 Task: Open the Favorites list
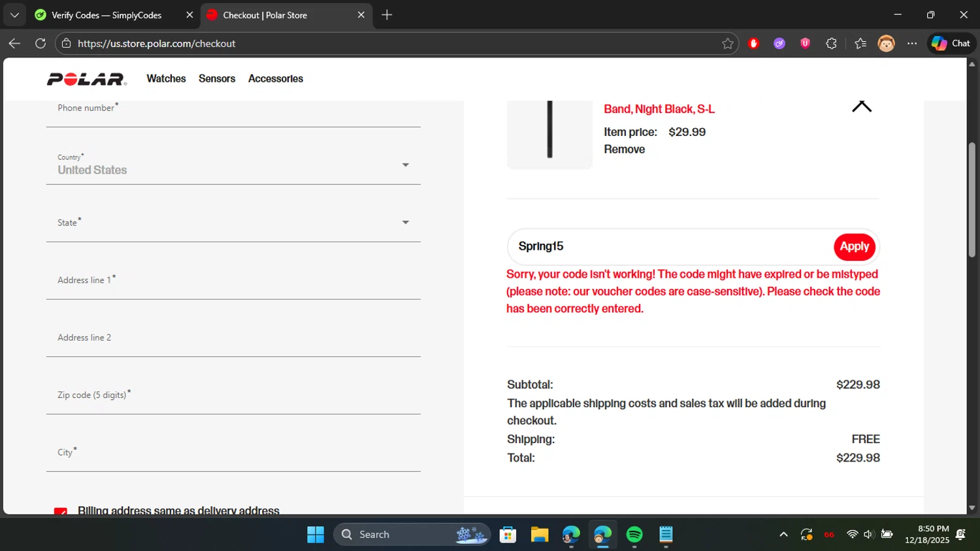click(x=860, y=43)
